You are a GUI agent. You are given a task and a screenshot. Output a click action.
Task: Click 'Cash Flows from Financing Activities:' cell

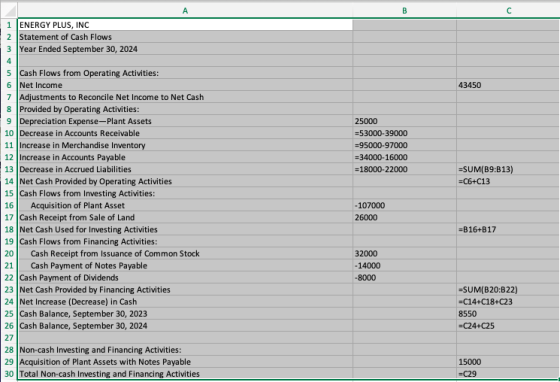[x=185, y=242]
